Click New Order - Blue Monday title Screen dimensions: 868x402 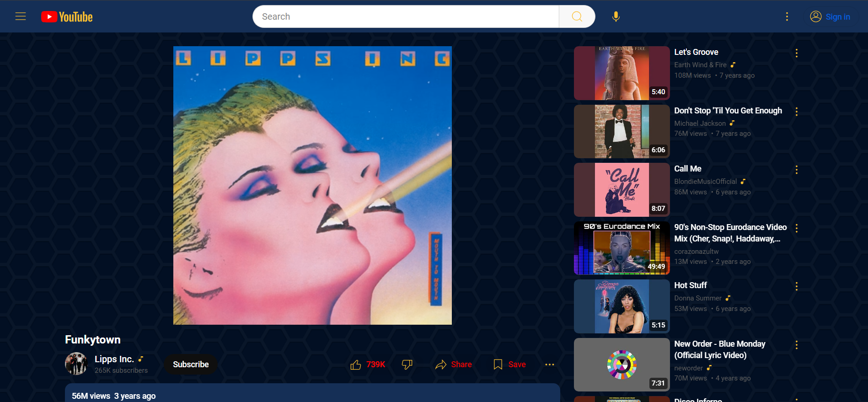click(x=720, y=349)
